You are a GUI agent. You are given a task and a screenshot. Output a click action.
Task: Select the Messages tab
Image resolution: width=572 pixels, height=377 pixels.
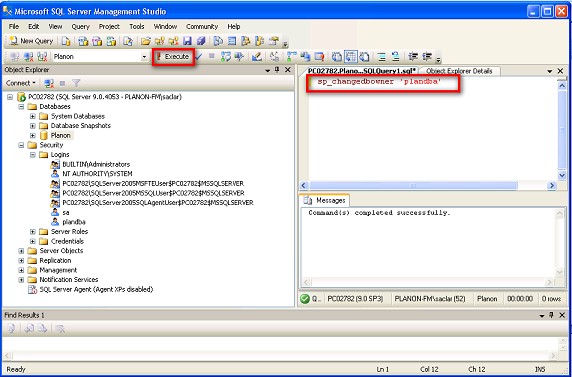coord(325,200)
